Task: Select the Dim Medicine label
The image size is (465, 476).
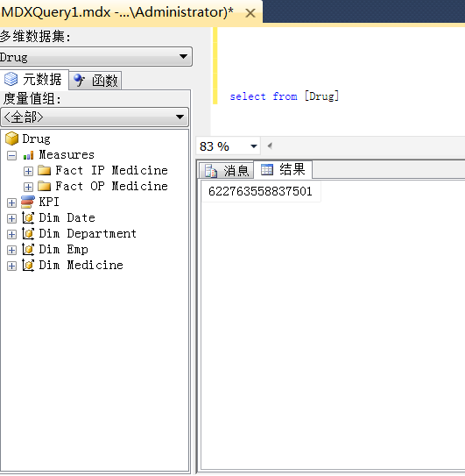Action: [x=81, y=265]
